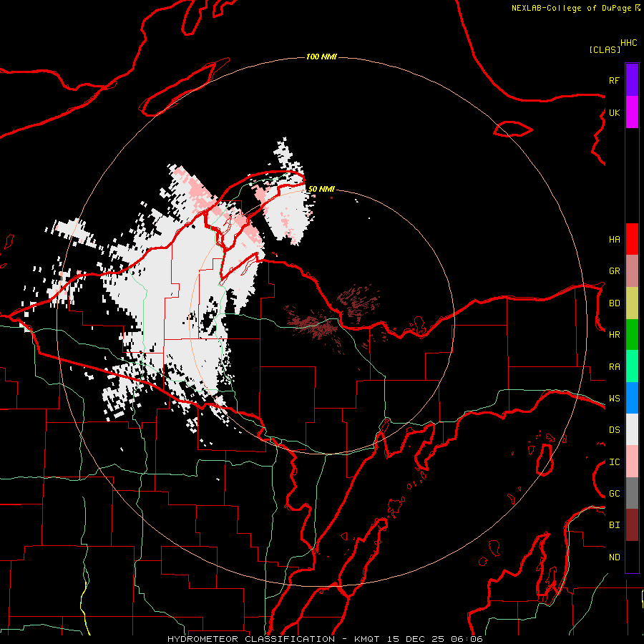Click the [CLAS] units label

pyautogui.click(x=605, y=49)
